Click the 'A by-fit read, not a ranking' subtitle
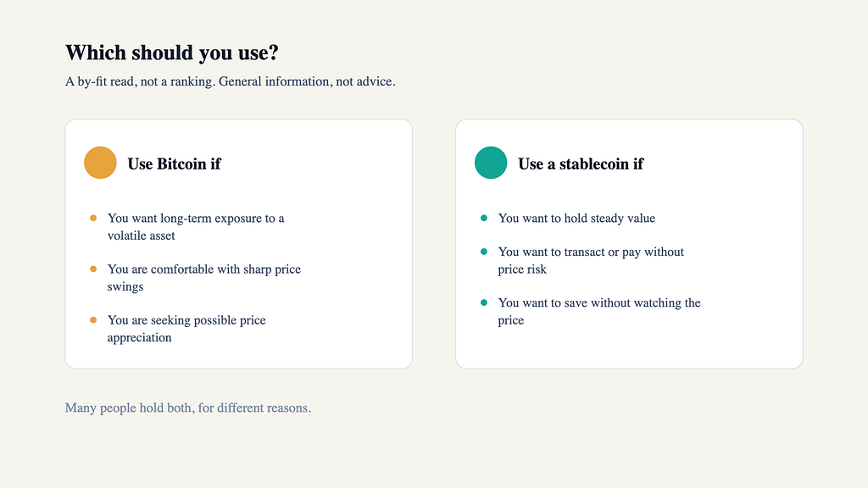 (x=231, y=81)
